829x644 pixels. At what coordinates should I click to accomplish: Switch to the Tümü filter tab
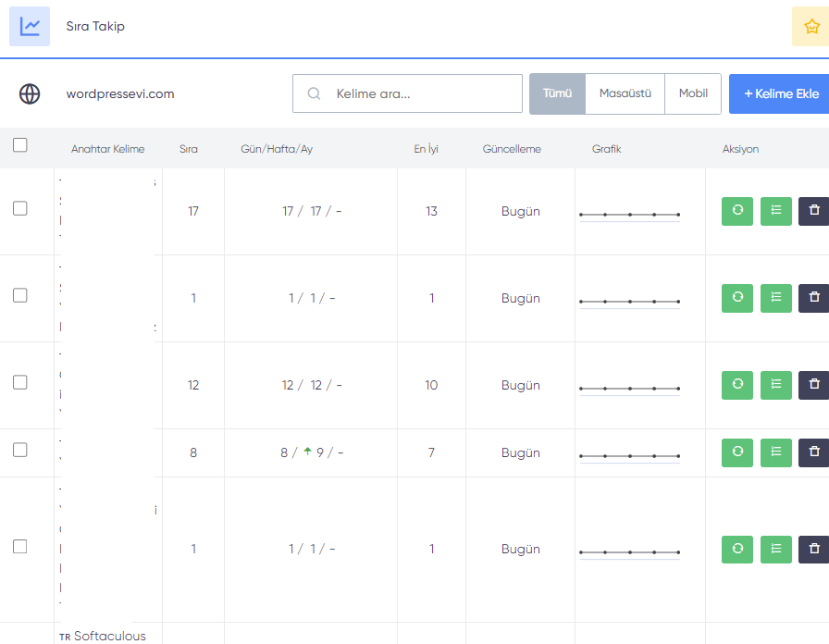[557, 93]
